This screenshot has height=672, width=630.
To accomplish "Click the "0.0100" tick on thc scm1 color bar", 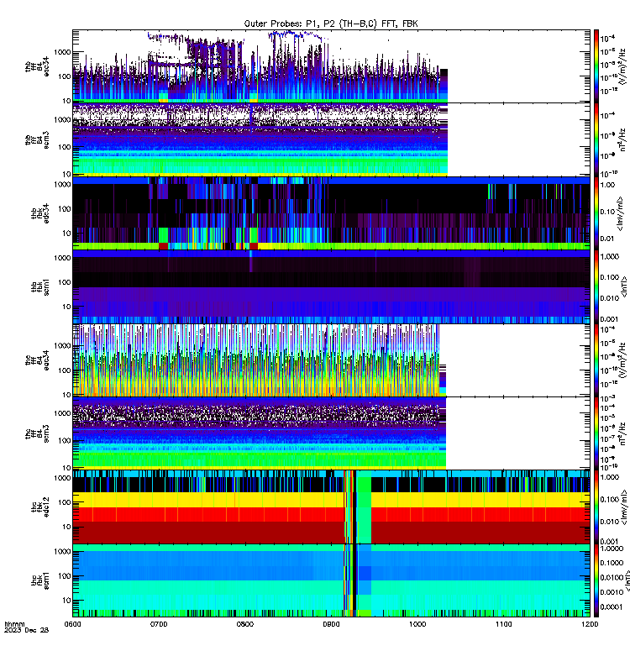I will [612, 577].
